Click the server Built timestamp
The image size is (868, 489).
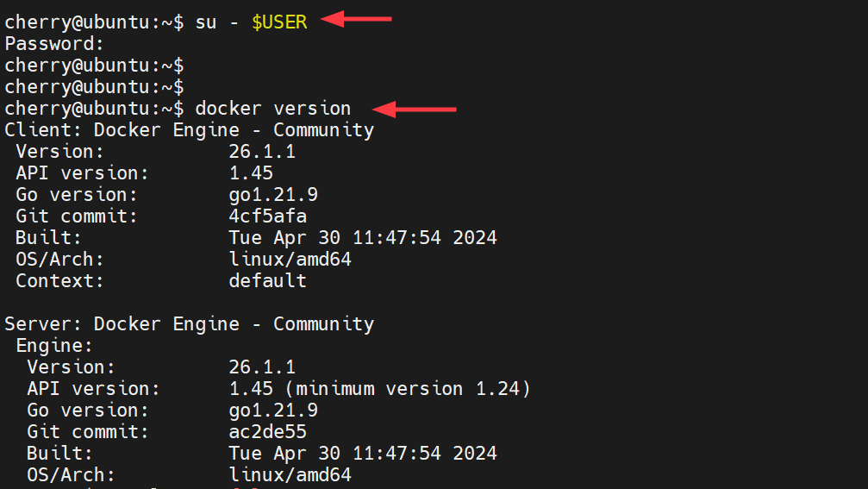362,454
